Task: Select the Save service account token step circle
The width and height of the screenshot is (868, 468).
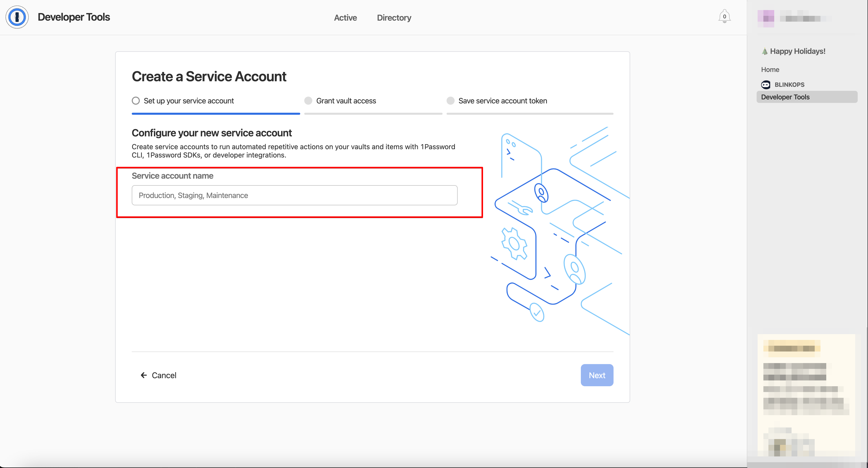Action: [x=451, y=100]
